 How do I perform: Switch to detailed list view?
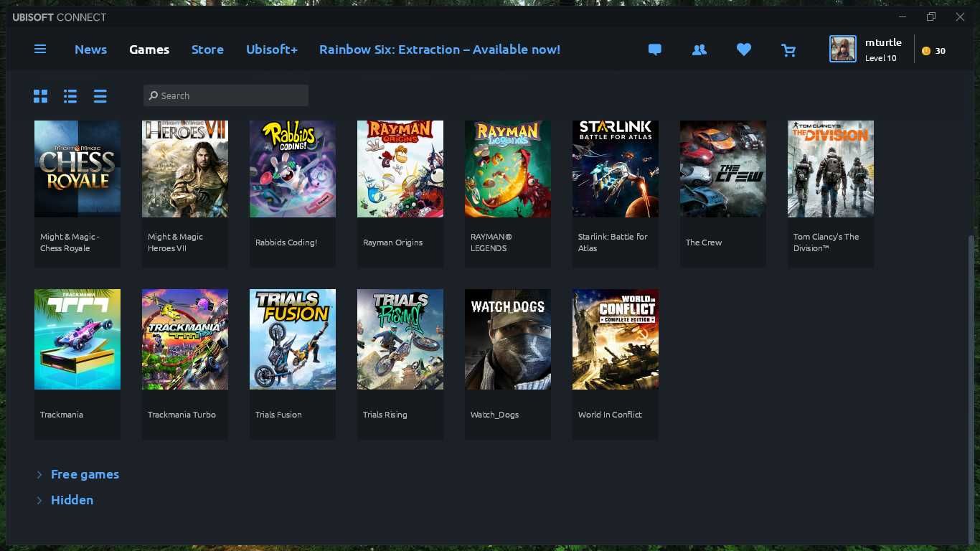(70, 95)
